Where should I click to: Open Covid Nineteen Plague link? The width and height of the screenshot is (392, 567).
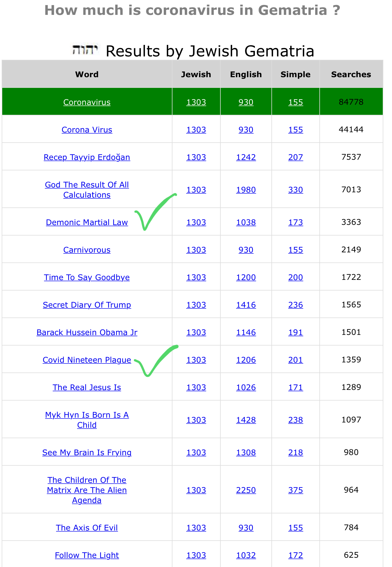point(87,360)
